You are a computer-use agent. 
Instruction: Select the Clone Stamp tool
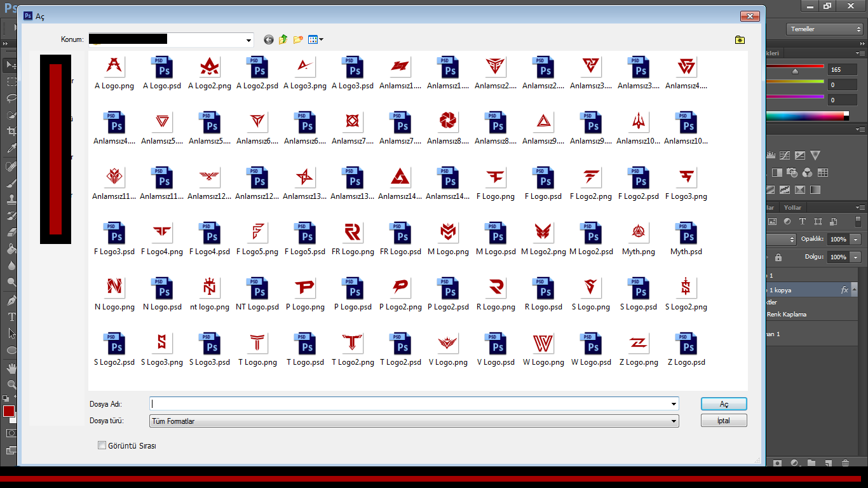11,200
